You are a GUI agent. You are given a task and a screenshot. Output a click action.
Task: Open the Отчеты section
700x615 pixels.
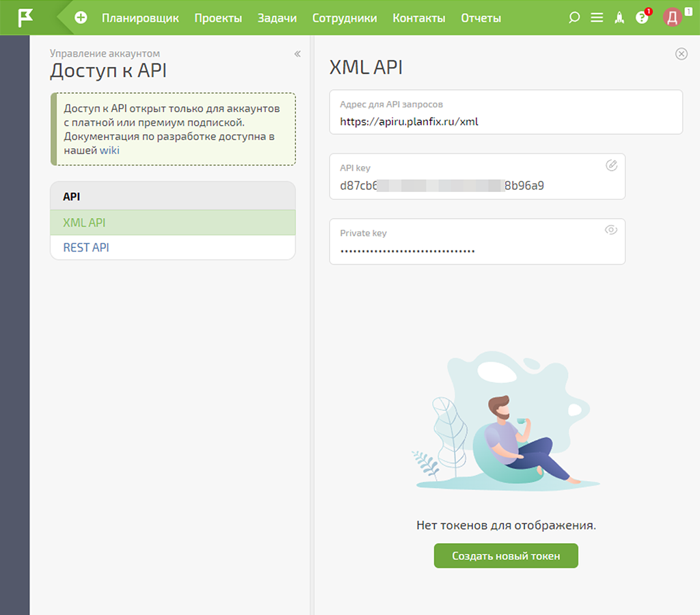[x=481, y=18]
